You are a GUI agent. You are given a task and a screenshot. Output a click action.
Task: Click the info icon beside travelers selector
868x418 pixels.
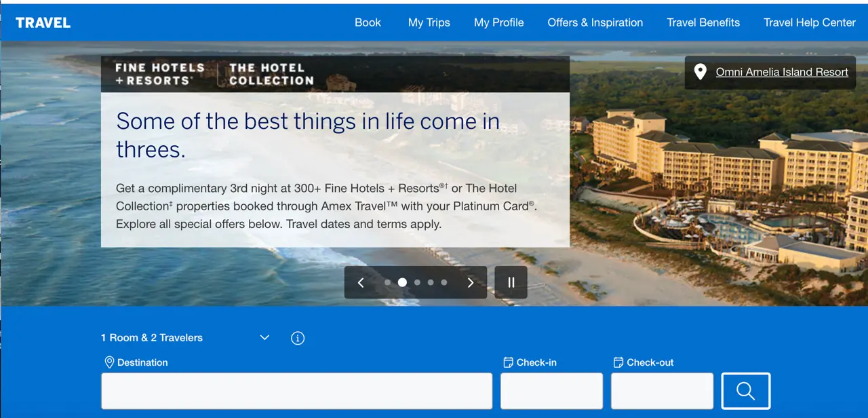(297, 338)
